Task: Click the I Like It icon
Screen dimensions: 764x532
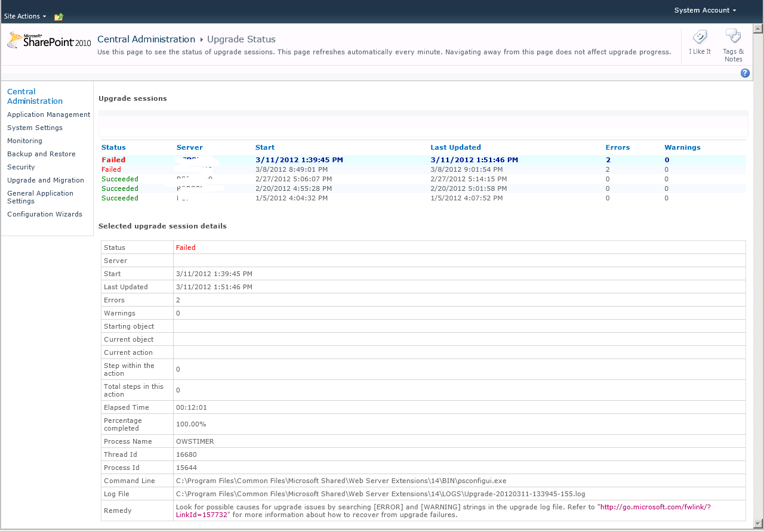Action: point(700,37)
